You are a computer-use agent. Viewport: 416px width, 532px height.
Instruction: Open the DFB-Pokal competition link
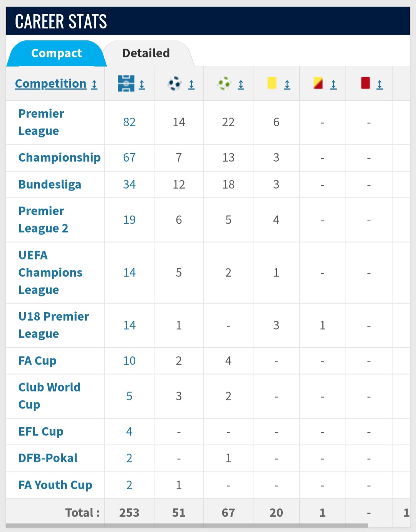[x=48, y=458]
